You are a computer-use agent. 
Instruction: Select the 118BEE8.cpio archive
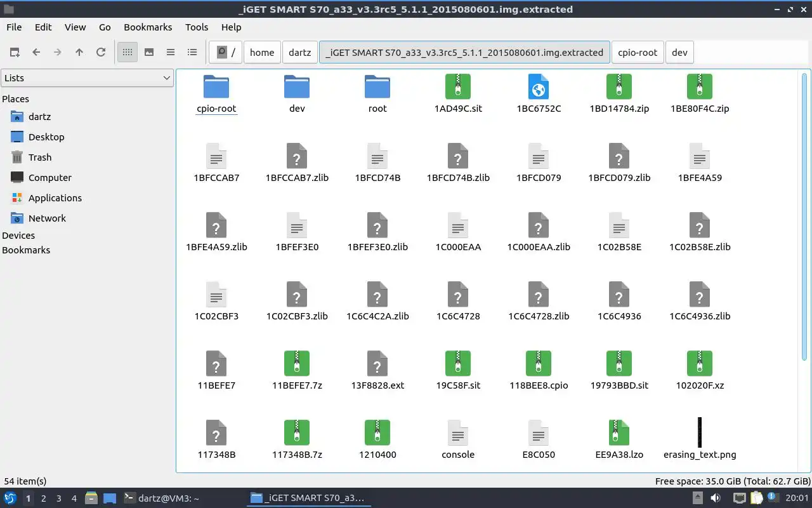(539, 364)
